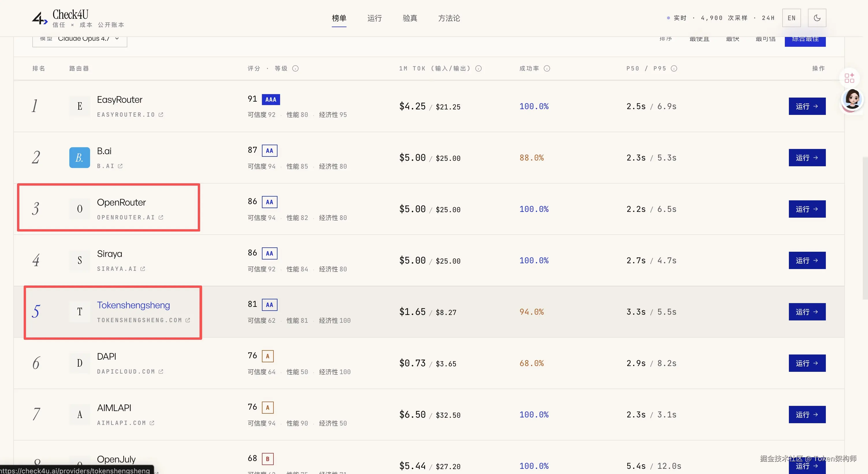Image resolution: width=868 pixels, height=474 pixels.
Task: Open the 验真 tab
Action: pos(410,18)
